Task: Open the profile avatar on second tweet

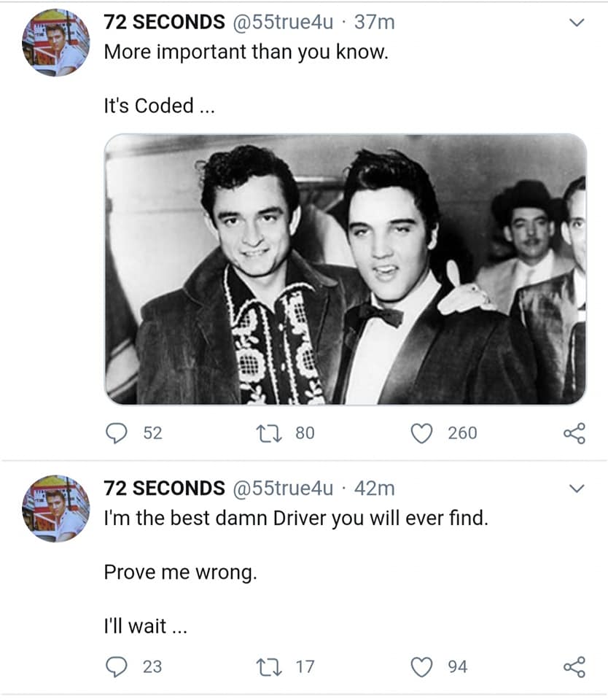Action: click(x=55, y=507)
